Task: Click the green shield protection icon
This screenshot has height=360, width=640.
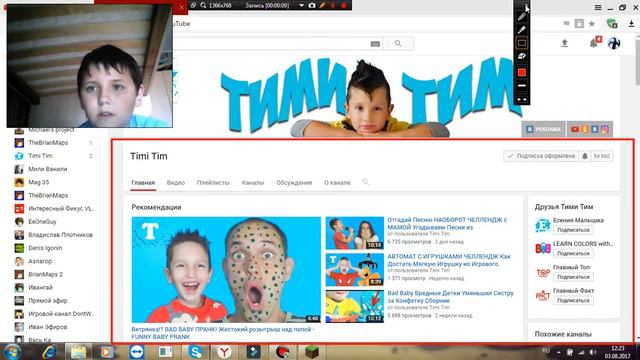Action: coord(611,24)
